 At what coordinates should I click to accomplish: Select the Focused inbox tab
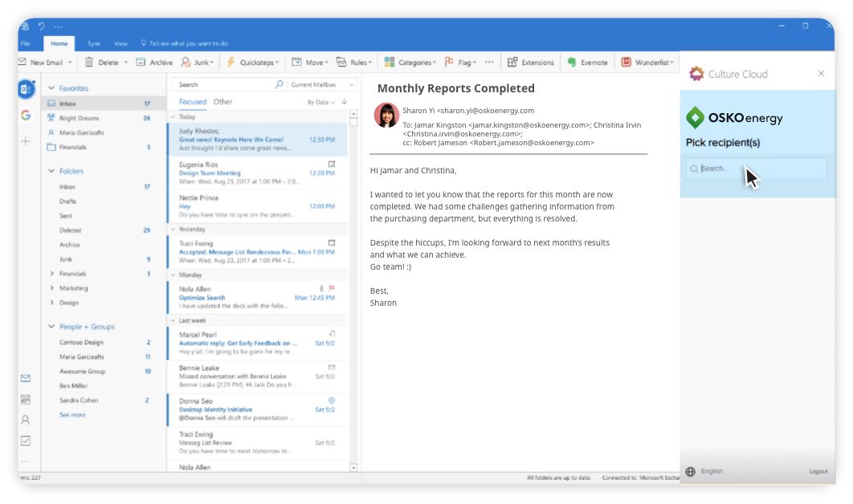193,102
